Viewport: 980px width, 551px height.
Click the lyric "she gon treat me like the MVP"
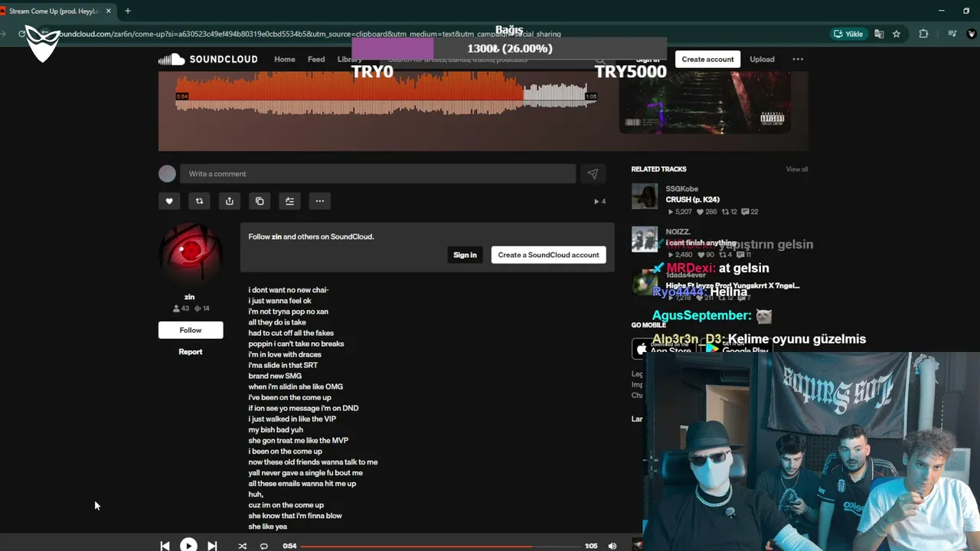[299, 440]
